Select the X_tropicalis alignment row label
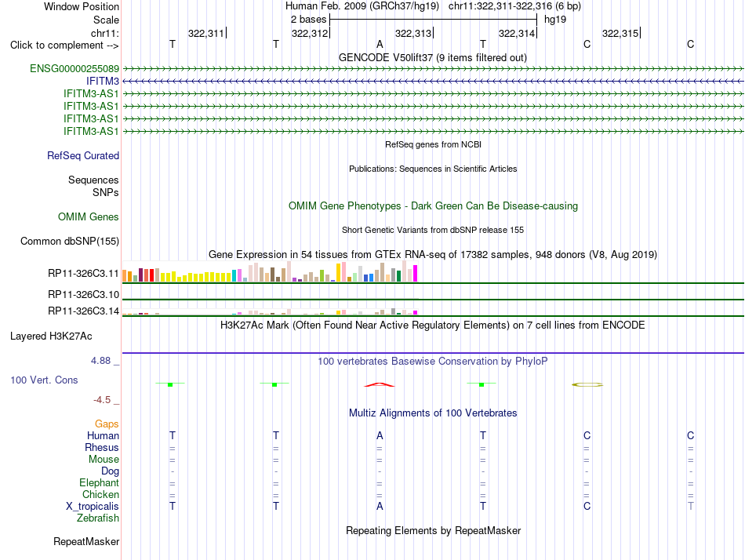This screenshot has height=560, width=745. click(93, 507)
